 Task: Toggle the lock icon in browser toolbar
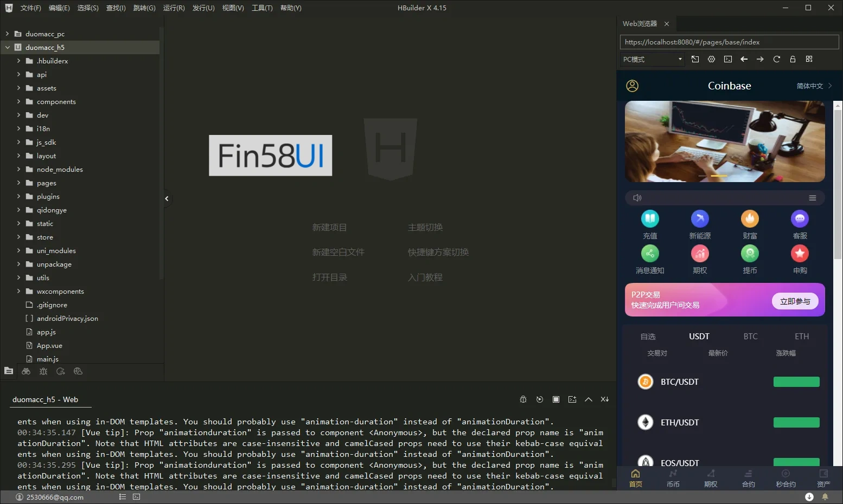(793, 59)
